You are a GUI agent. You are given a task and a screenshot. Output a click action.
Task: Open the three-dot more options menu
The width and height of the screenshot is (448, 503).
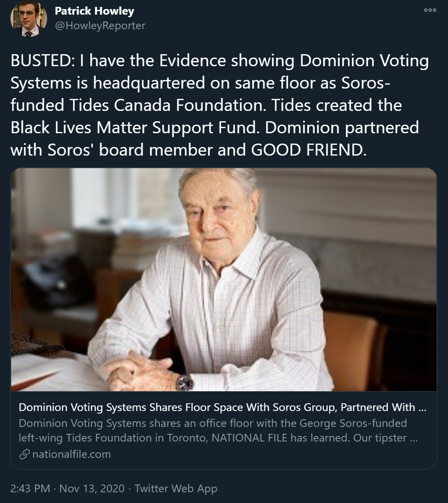pyautogui.click(x=430, y=11)
